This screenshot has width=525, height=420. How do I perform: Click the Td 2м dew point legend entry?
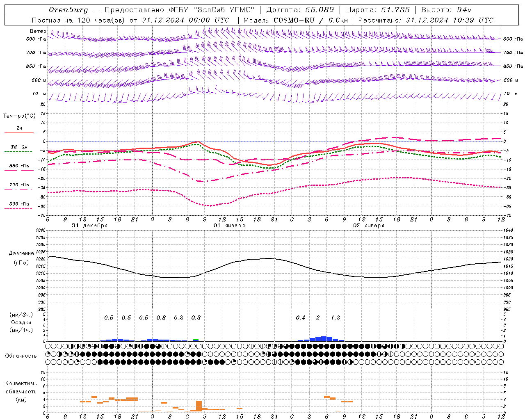click(x=19, y=147)
